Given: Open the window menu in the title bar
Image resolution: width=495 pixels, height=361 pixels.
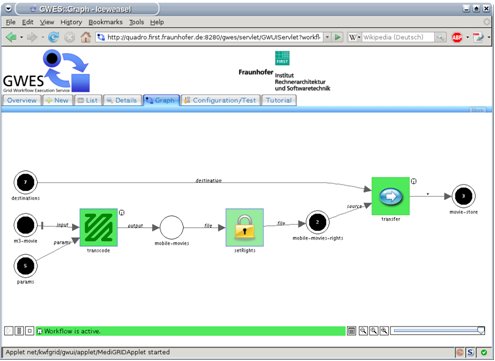Looking at the screenshot, I should 8,9.
